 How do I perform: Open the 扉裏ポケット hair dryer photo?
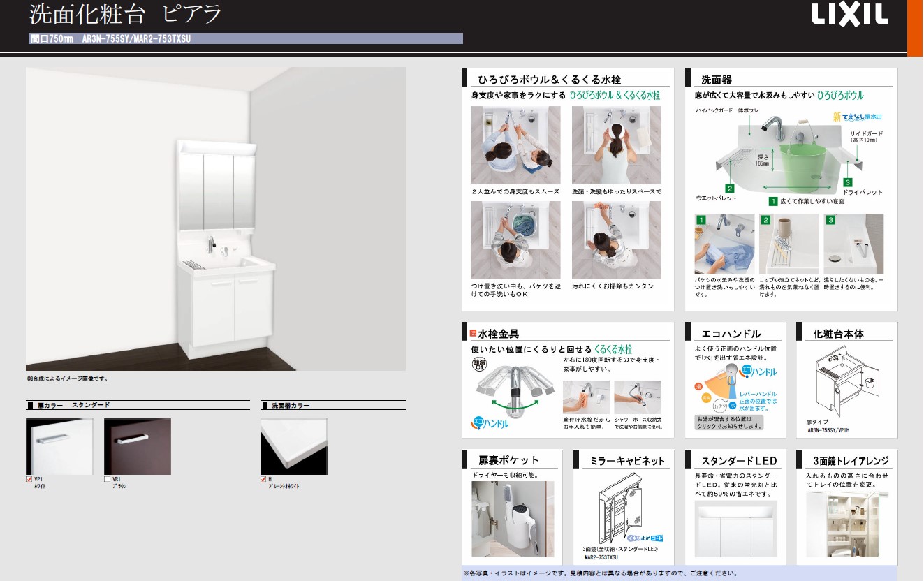coord(512,519)
